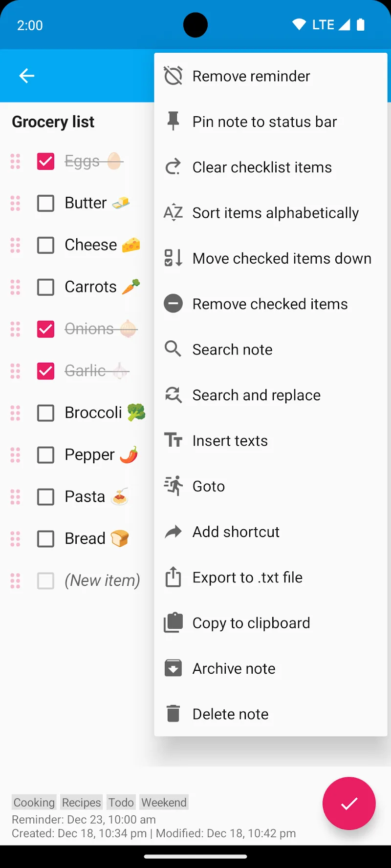This screenshot has width=391, height=868.
Task: Tap the drag handle next to Broccoli
Action: pyautogui.click(x=15, y=413)
